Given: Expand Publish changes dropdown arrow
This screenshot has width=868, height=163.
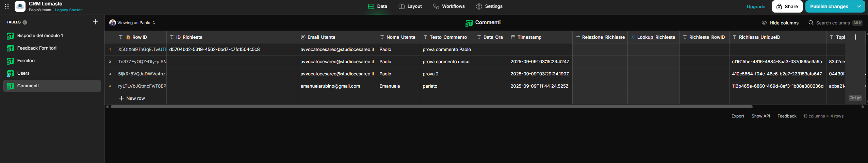Looking at the screenshot, I should pyautogui.click(x=859, y=6).
